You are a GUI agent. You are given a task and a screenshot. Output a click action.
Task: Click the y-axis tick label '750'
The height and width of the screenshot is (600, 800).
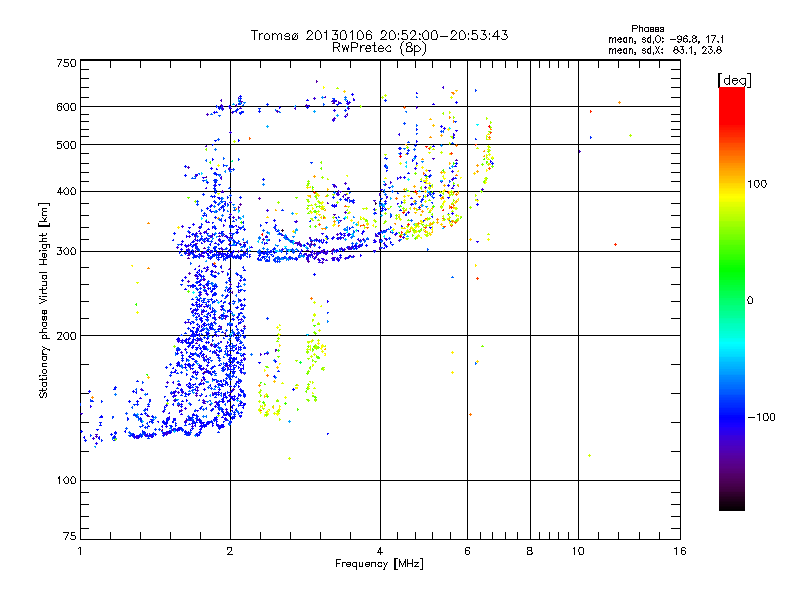67,63
